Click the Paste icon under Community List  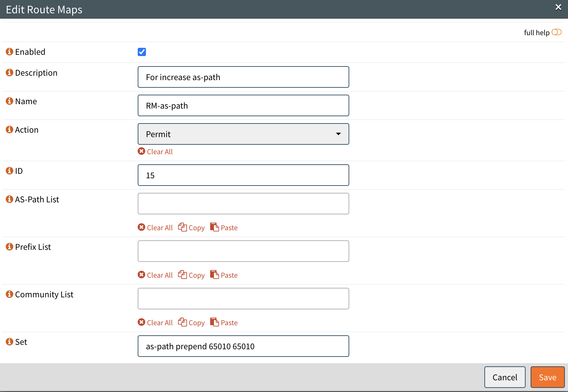tap(214, 322)
